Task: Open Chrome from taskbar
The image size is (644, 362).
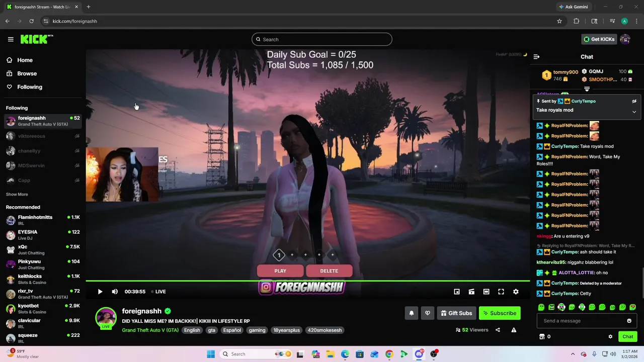Action: [389, 354]
